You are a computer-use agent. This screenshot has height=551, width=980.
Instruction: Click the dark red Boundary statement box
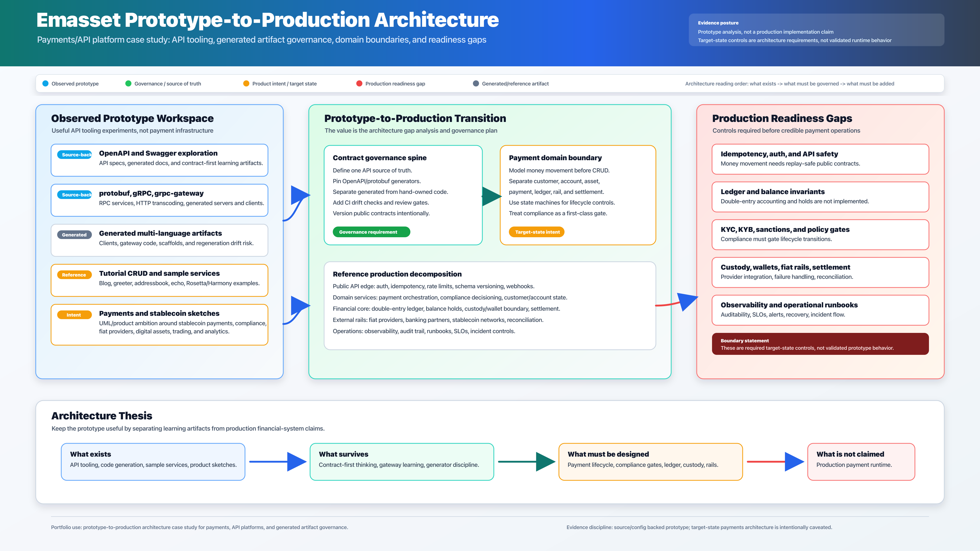pyautogui.click(x=820, y=344)
